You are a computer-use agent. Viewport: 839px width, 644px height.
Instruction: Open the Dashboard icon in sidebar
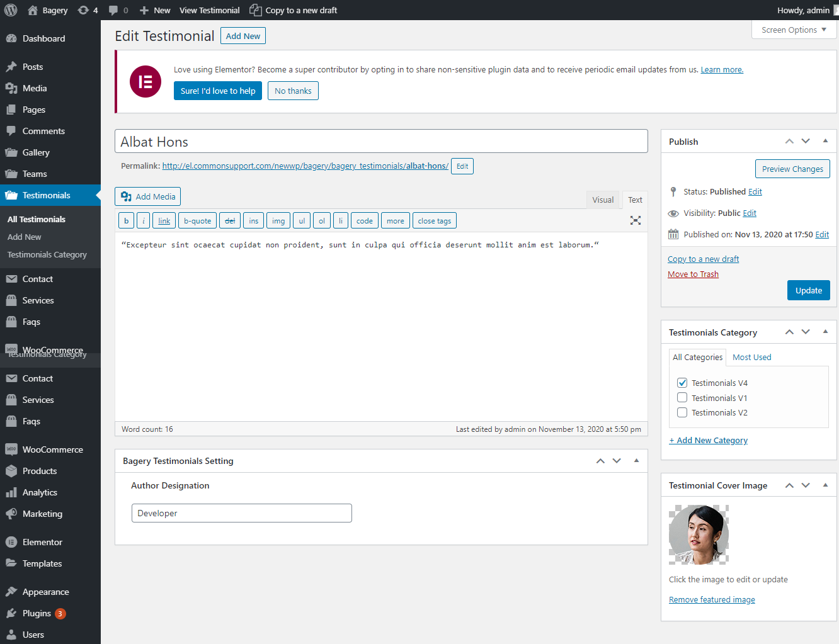tap(11, 38)
